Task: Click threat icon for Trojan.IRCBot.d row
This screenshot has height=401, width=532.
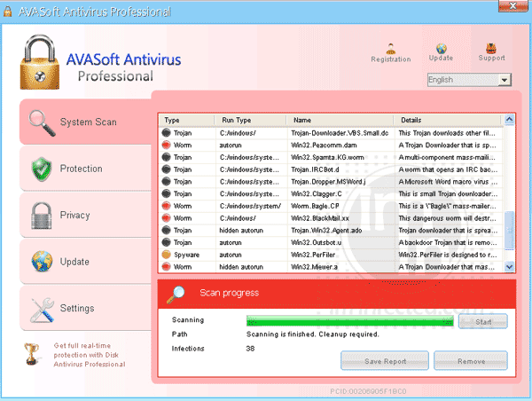Action: pos(167,169)
